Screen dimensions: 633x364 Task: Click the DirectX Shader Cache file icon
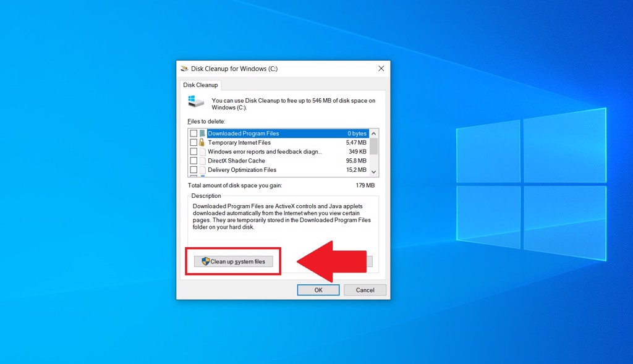pyautogui.click(x=202, y=161)
